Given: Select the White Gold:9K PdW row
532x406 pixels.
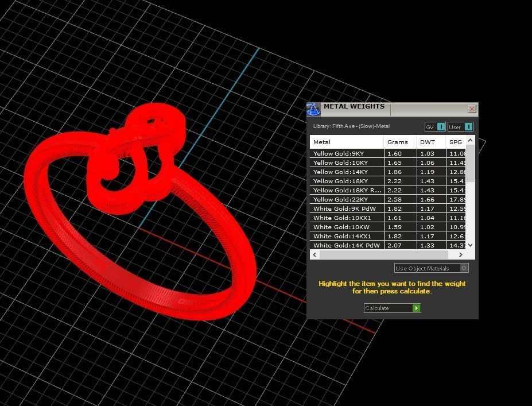Looking at the screenshot, I should click(x=388, y=208).
